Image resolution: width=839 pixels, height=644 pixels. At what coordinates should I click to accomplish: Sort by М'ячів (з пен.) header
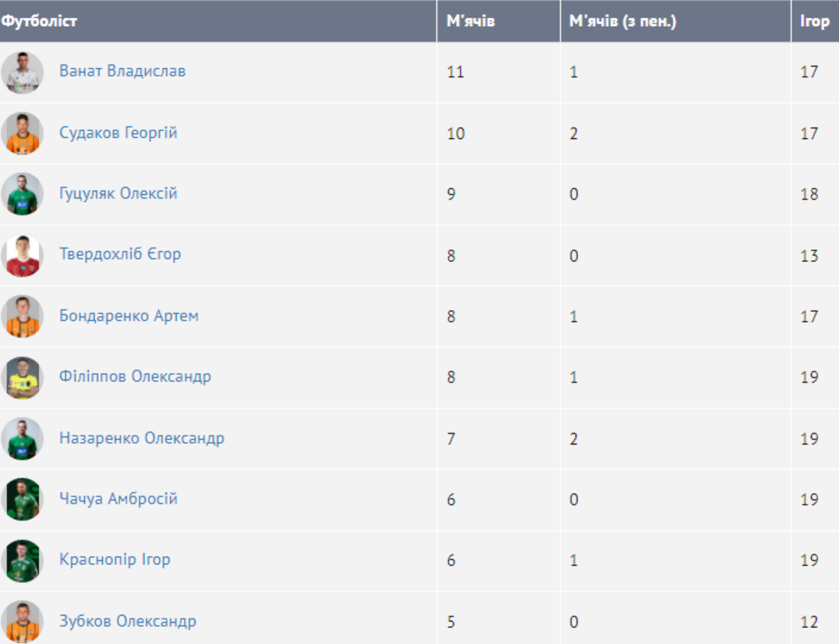pyautogui.click(x=623, y=21)
